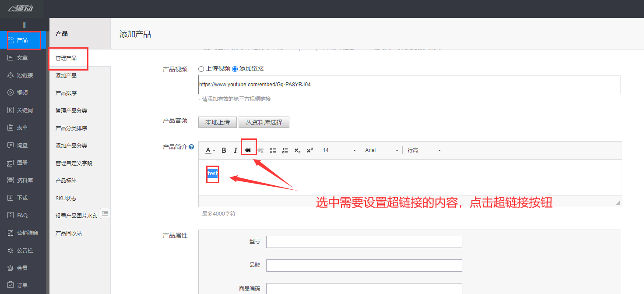Click the YouTube video link input field
The image size is (644, 294).
[x=409, y=84]
